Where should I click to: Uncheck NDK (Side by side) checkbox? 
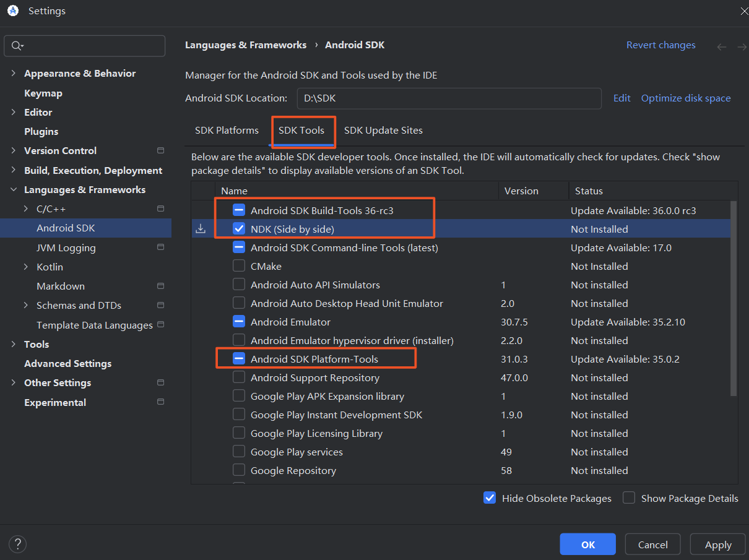[239, 229]
